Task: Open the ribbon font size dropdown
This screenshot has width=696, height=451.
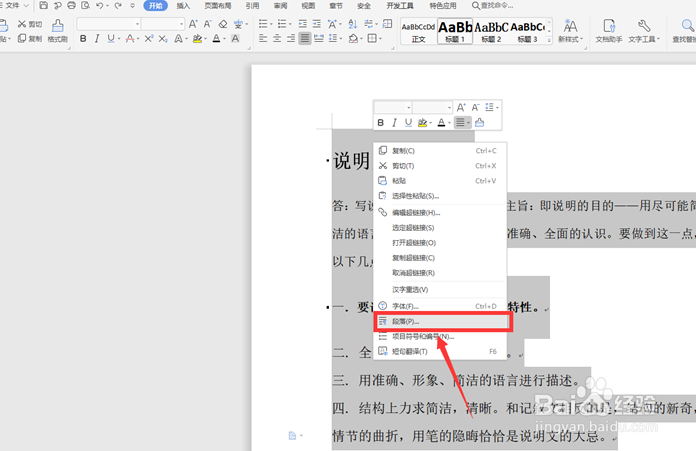Action: (181, 24)
